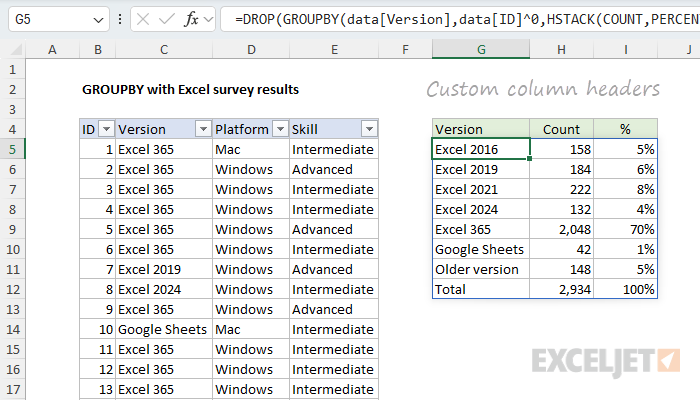Select the 'Count' header cell
700x400 pixels.
tap(562, 129)
